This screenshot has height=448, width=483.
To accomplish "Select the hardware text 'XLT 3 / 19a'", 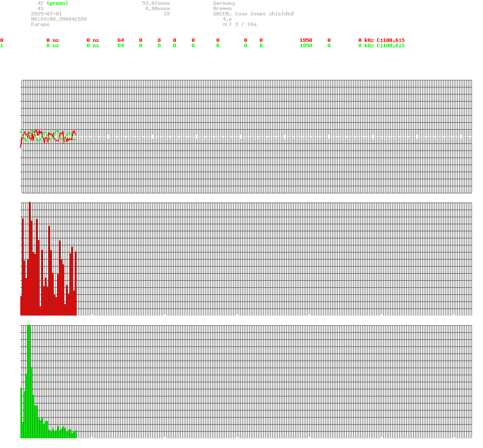I will pyautogui.click(x=240, y=24).
